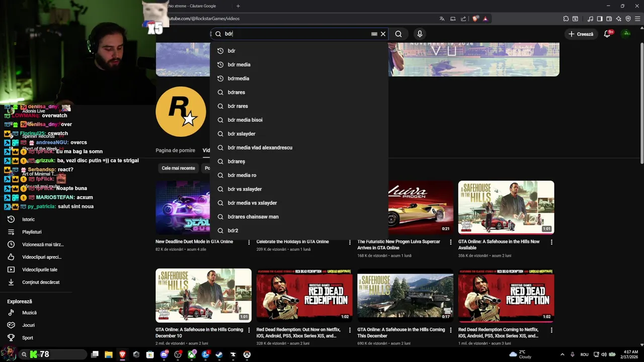The width and height of the screenshot is (644, 362).
Task: Open Discord from the taskbar
Action: click(x=164, y=354)
